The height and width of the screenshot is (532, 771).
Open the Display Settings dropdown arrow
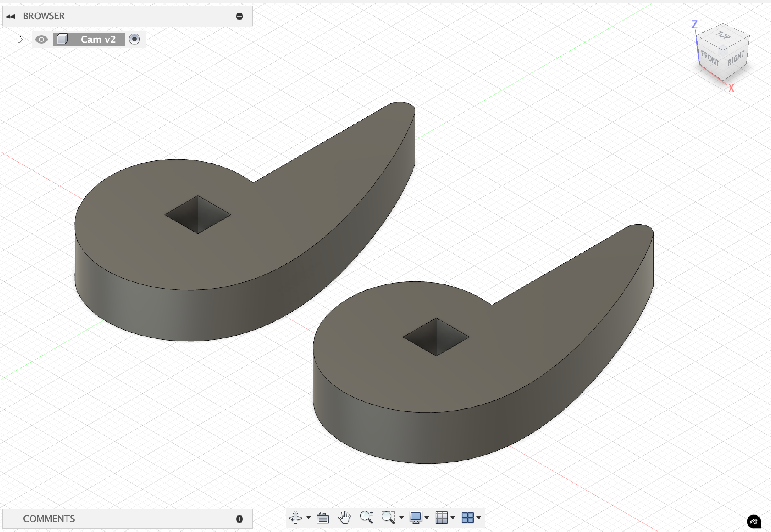pyautogui.click(x=427, y=518)
